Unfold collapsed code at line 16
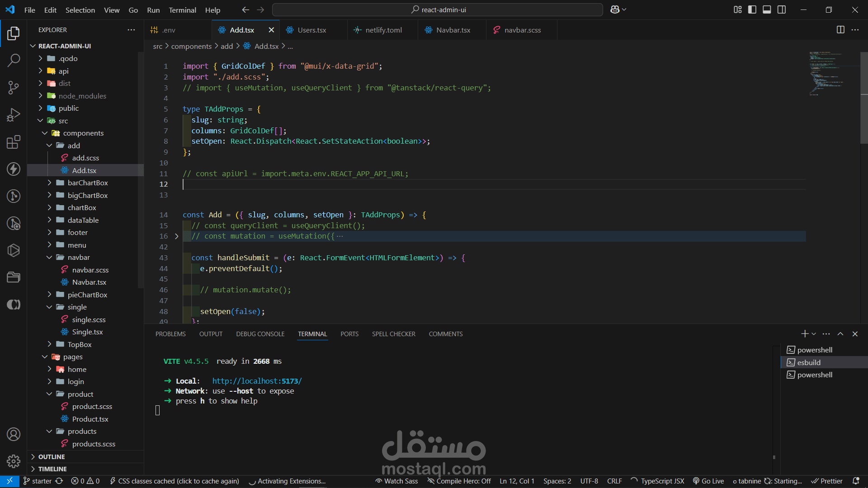Screen dimensions: 868x488 (x=176, y=236)
